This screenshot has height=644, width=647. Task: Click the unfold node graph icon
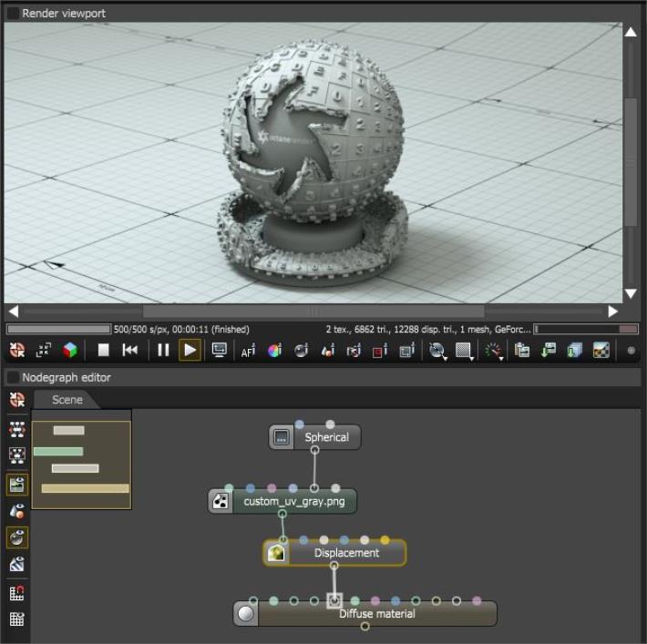17,429
